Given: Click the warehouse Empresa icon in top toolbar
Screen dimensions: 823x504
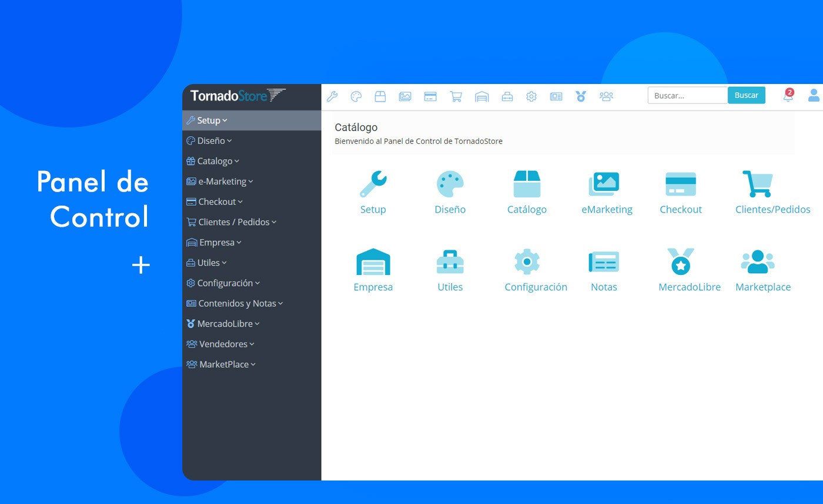Looking at the screenshot, I should 482,96.
